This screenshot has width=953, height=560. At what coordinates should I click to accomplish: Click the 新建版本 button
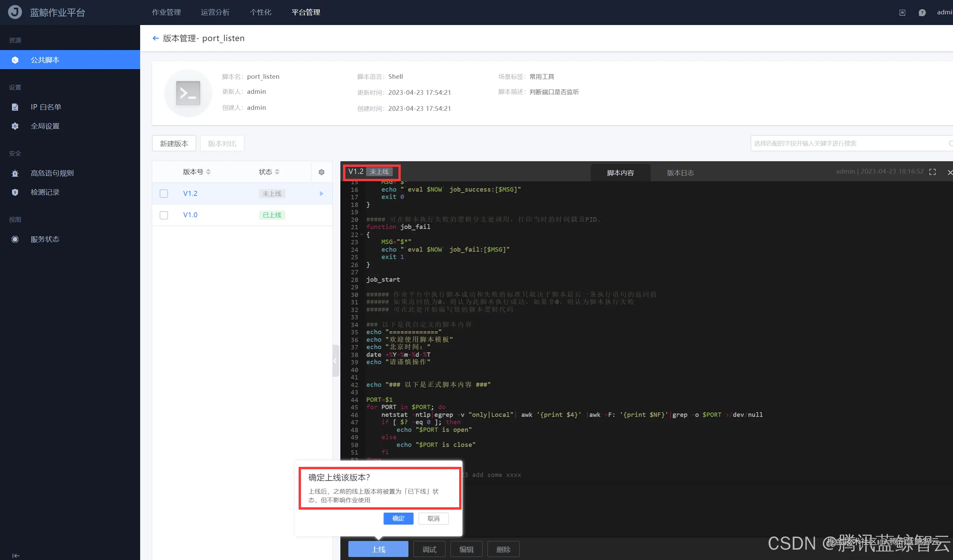(174, 143)
